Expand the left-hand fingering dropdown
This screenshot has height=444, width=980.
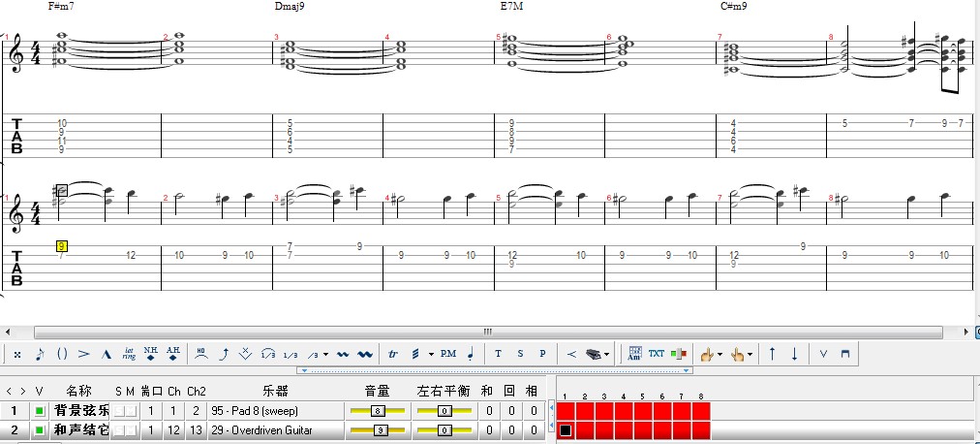point(720,355)
